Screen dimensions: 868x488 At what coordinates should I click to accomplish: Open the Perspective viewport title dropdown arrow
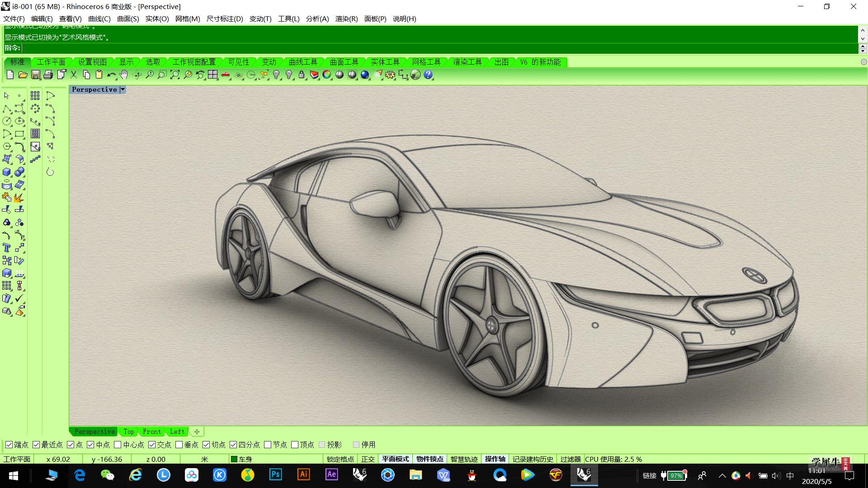123,89
